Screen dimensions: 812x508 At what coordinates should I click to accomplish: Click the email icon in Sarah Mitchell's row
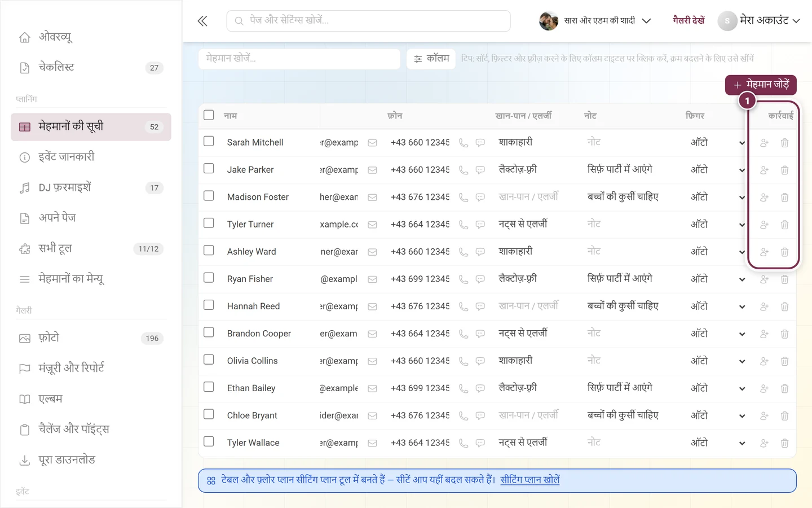[372, 143]
